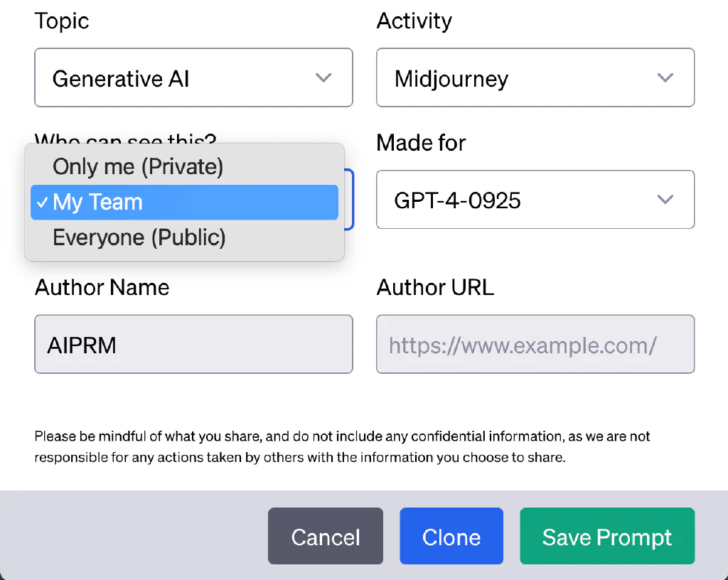Image resolution: width=728 pixels, height=580 pixels.
Task: Click the chevron arrow in Topic field
Action: tap(323, 77)
